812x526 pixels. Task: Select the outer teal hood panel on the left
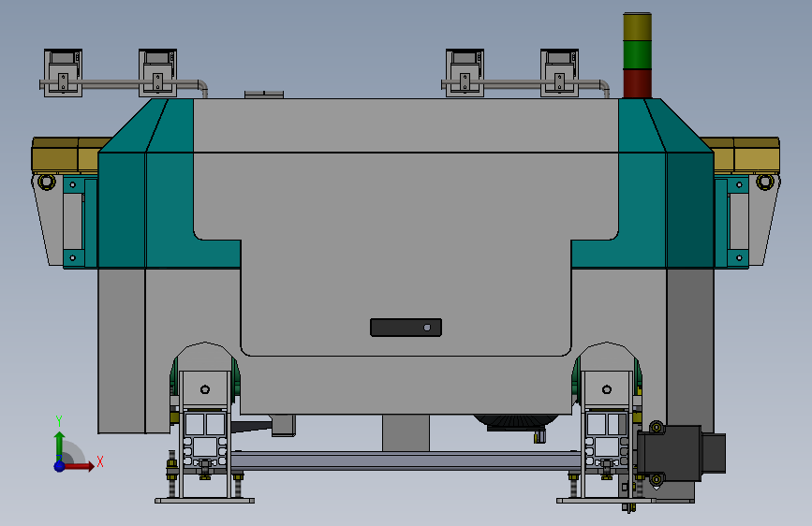coord(122,210)
